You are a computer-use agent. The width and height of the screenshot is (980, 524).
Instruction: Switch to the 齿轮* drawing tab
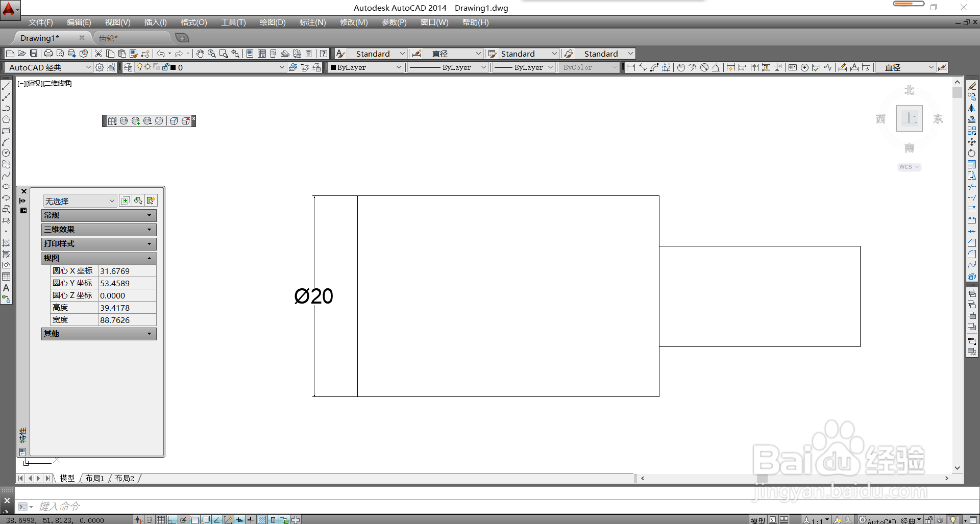132,38
